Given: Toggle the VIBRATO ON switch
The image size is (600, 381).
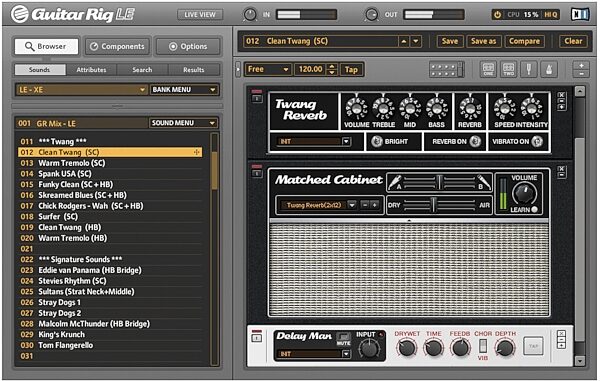Looking at the screenshot, I should coord(537,141).
